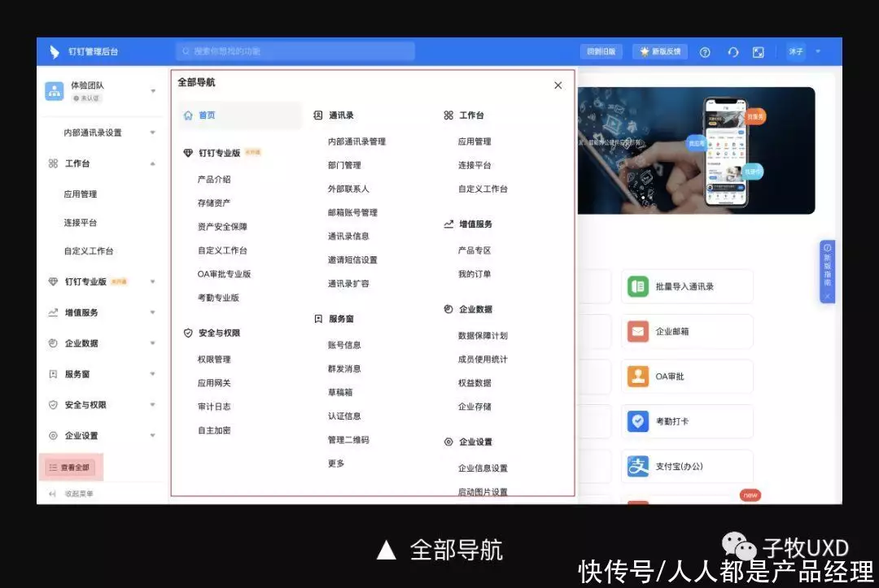Click the 回到旧版 button
This screenshot has height=588, width=879.
click(601, 50)
